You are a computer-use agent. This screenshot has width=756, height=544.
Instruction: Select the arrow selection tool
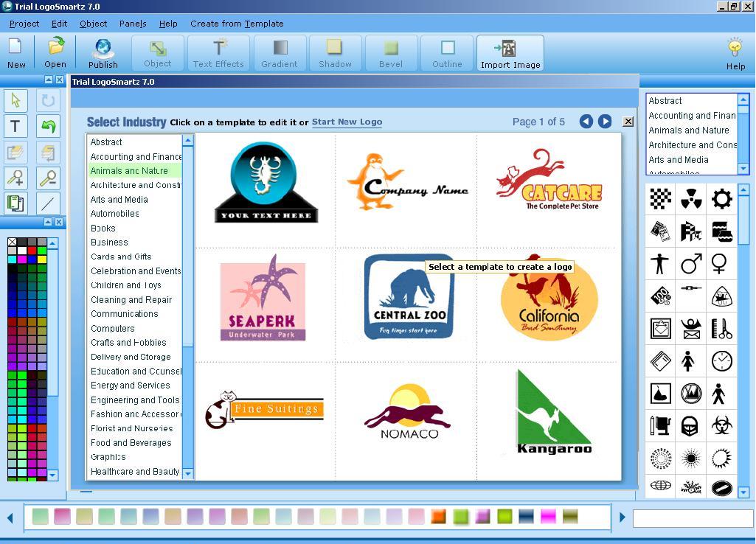click(15, 100)
